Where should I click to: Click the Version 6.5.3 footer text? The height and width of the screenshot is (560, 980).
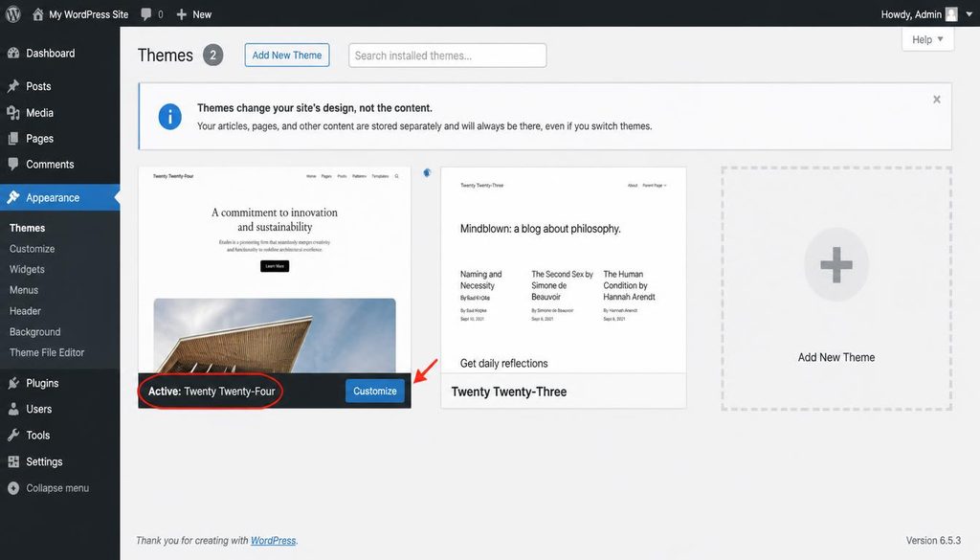(933, 541)
